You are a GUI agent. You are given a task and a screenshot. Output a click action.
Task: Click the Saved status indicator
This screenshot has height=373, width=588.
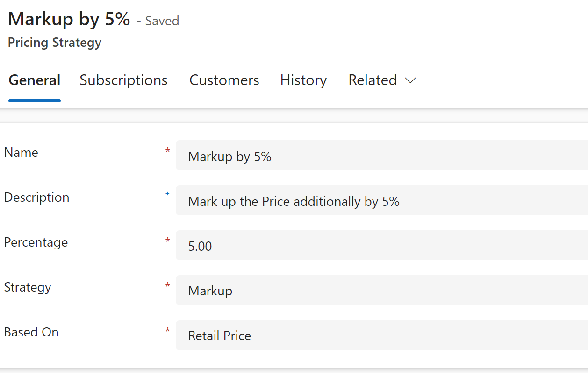162,21
